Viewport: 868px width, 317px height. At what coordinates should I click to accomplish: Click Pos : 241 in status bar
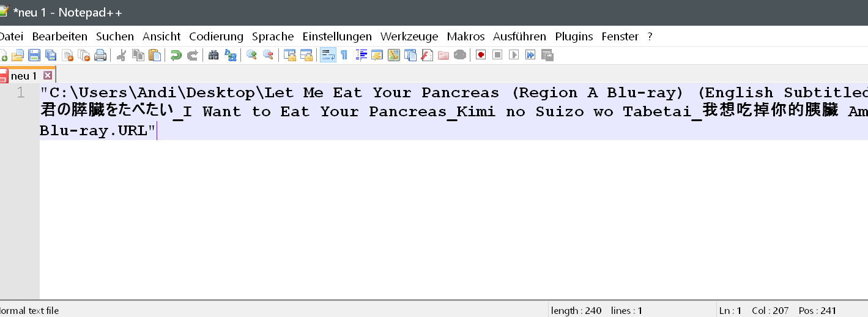click(x=817, y=311)
